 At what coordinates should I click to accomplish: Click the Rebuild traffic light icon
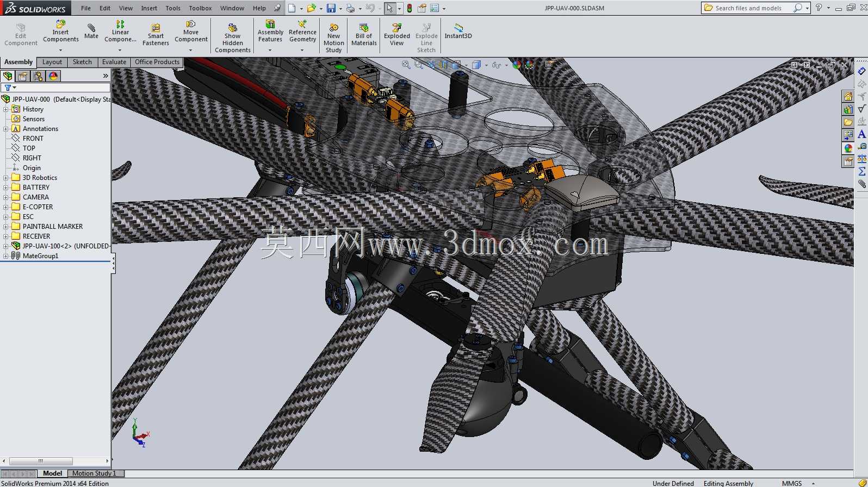coord(410,8)
